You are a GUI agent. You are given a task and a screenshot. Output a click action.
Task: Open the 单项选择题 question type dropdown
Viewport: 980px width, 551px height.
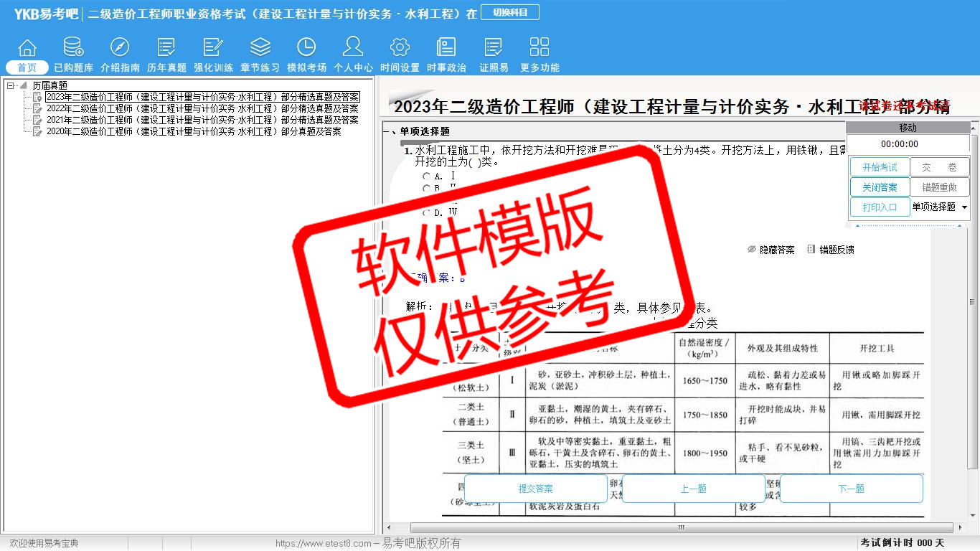pos(963,207)
